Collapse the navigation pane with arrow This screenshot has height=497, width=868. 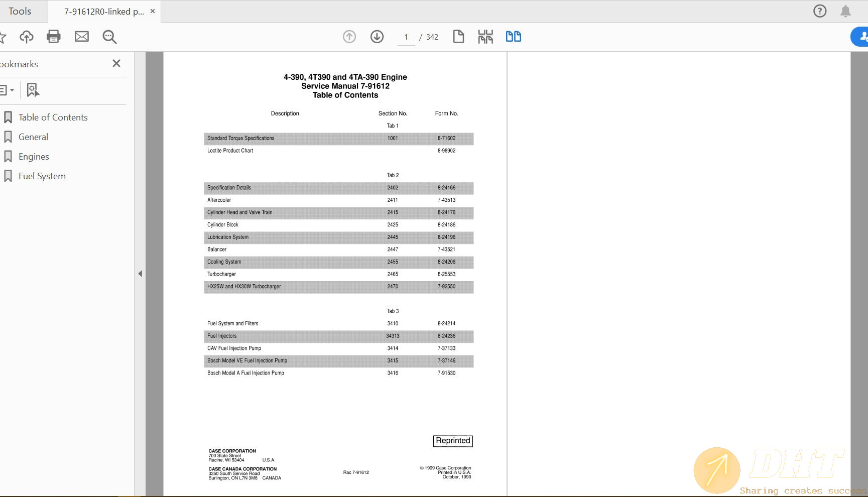pos(140,274)
